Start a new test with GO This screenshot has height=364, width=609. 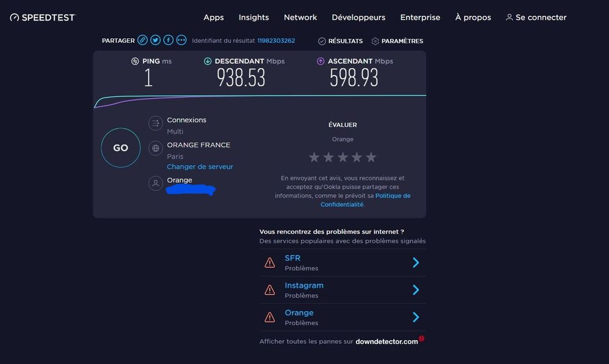(x=121, y=148)
